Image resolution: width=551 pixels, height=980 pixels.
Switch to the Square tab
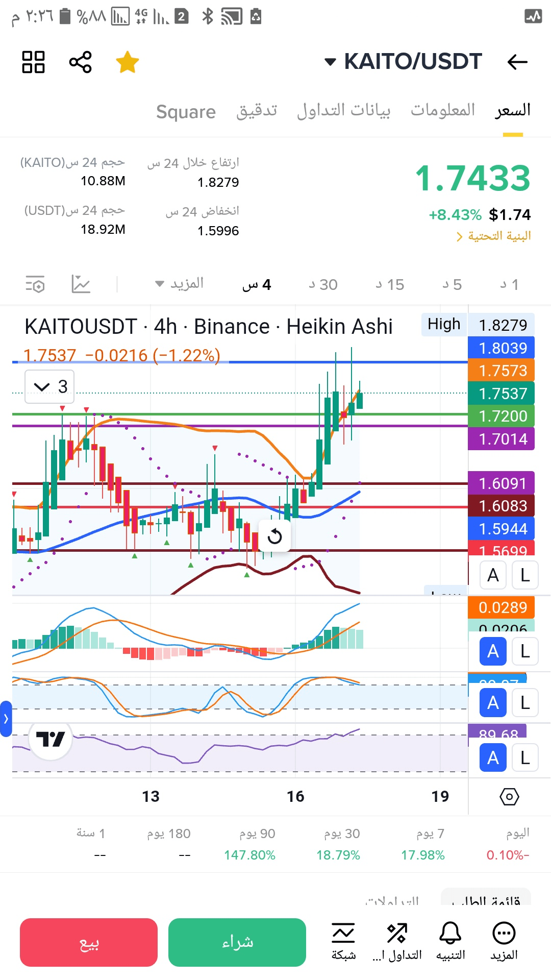186,111
